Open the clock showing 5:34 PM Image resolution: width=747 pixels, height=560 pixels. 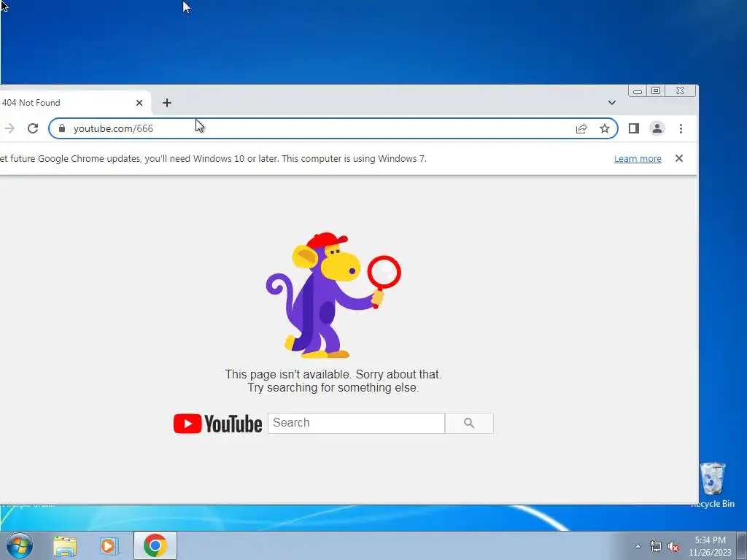tap(710, 546)
